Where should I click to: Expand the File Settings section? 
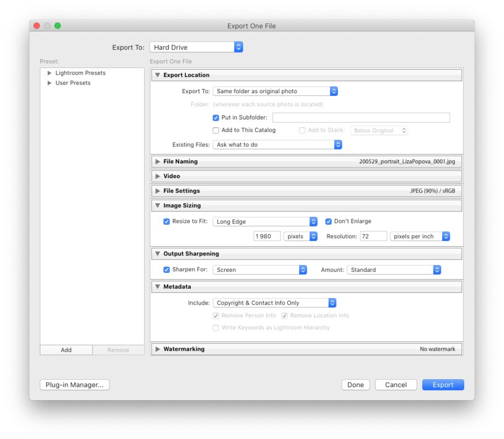pyautogui.click(x=158, y=191)
